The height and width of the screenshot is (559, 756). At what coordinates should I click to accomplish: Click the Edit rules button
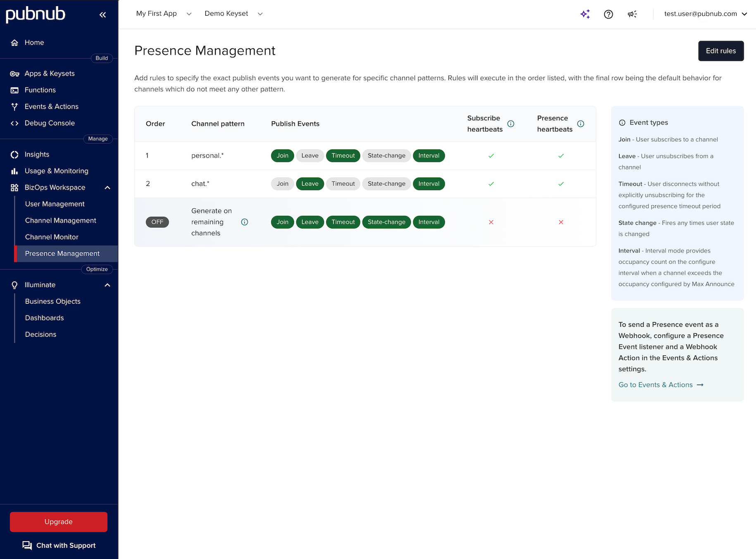721,51
